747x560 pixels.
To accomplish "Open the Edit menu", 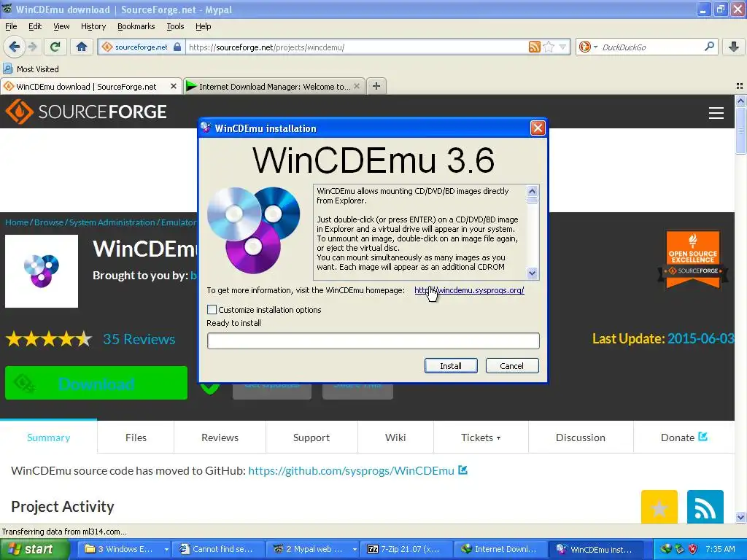I will (x=35, y=26).
